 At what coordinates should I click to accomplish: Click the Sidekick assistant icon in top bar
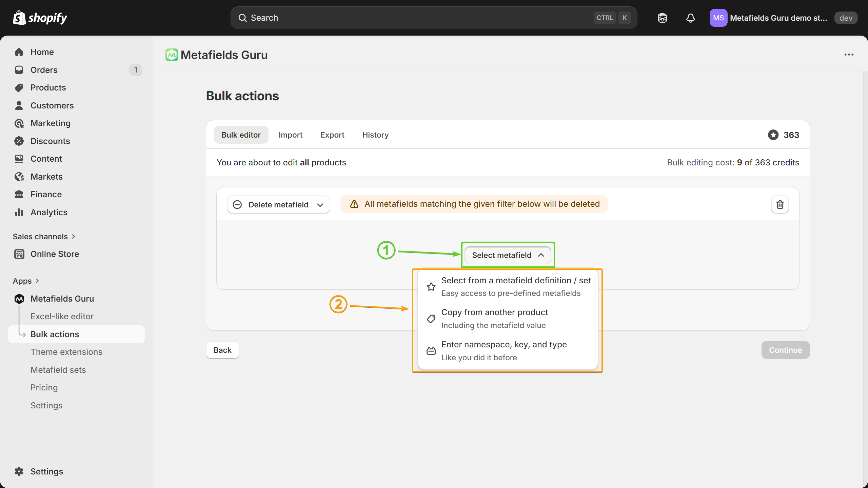click(662, 18)
